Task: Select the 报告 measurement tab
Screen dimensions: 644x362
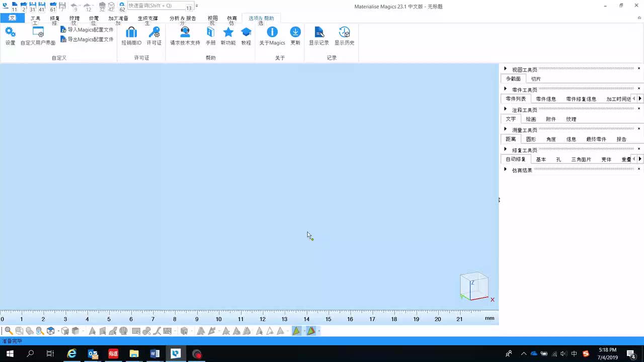Action: click(x=621, y=139)
